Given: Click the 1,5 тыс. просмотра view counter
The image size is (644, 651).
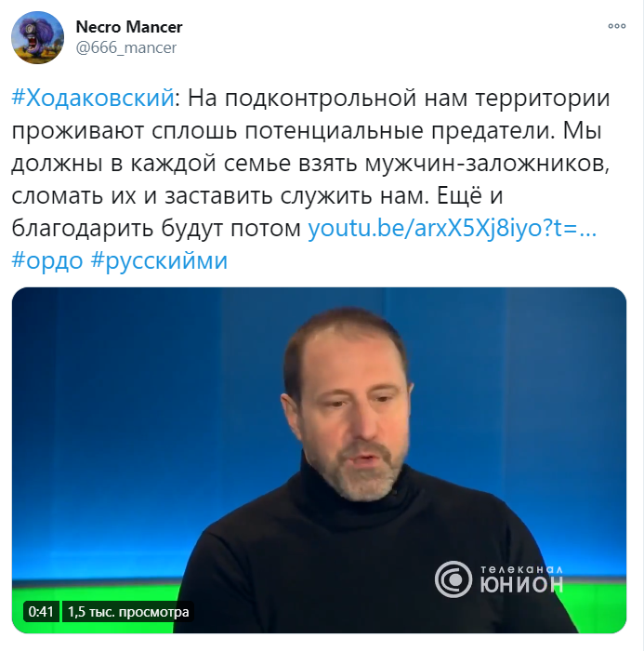Looking at the screenshot, I should [128, 612].
